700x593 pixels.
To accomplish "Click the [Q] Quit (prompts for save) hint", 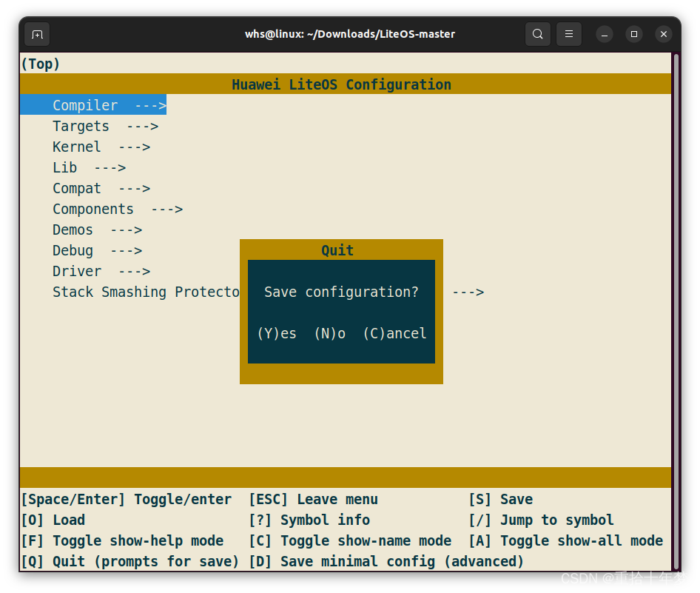I will coord(130,562).
